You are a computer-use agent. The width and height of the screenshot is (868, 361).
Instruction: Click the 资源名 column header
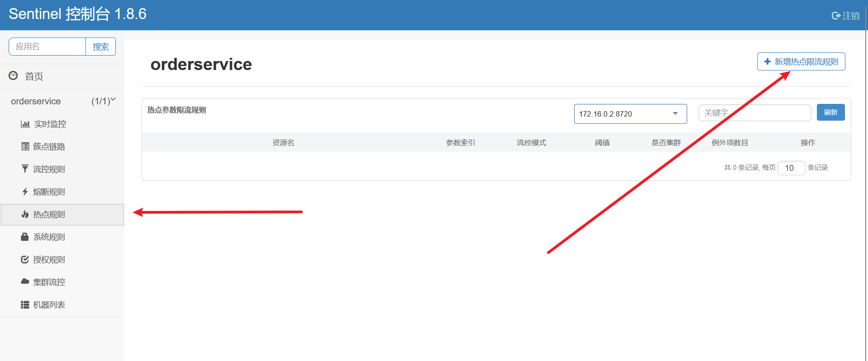click(283, 143)
